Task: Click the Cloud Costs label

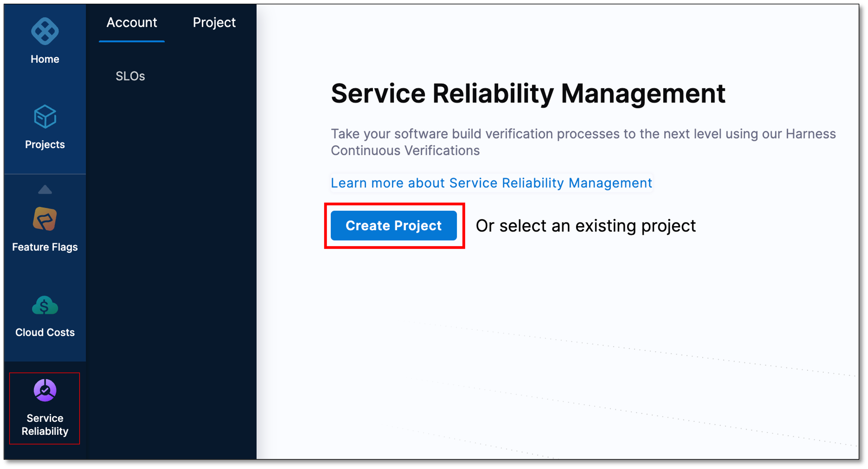Action: (44, 333)
